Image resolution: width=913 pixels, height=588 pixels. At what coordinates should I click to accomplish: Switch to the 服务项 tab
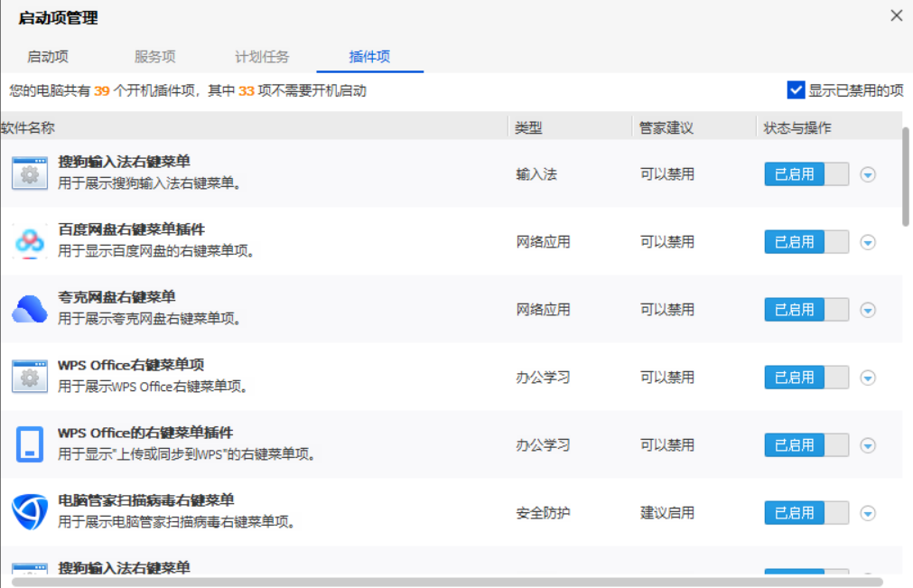tap(155, 57)
